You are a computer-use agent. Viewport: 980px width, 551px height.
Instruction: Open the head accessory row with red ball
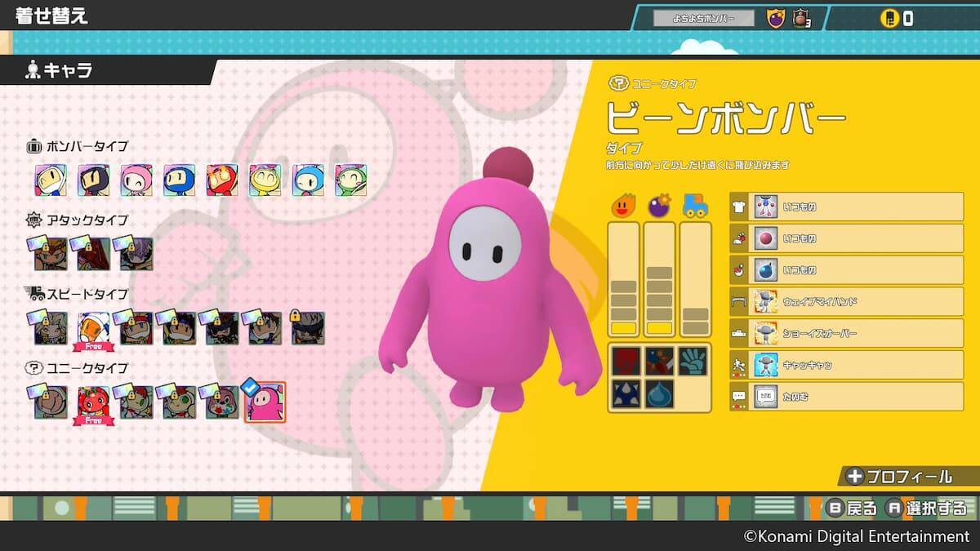tap(847, 238)
